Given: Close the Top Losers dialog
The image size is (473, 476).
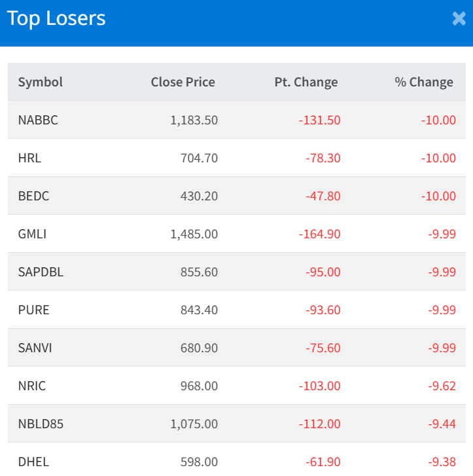Looking at the screenshot, I should tap(459, 19).
